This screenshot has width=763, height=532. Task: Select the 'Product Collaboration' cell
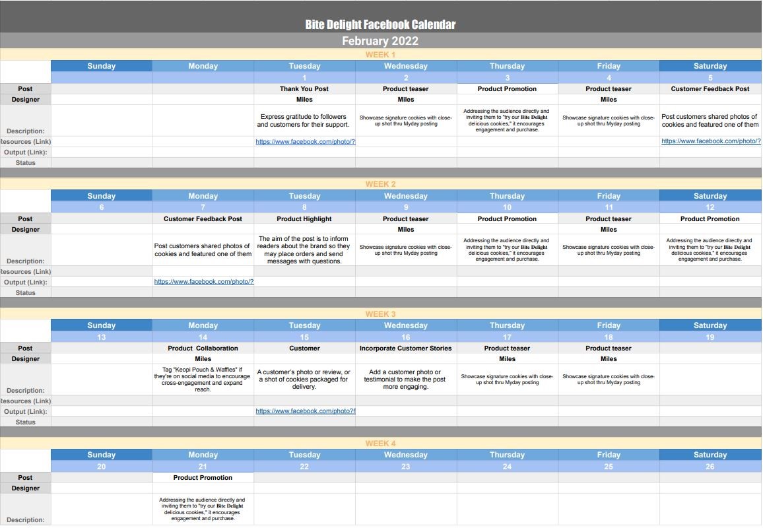pos(203,348)
